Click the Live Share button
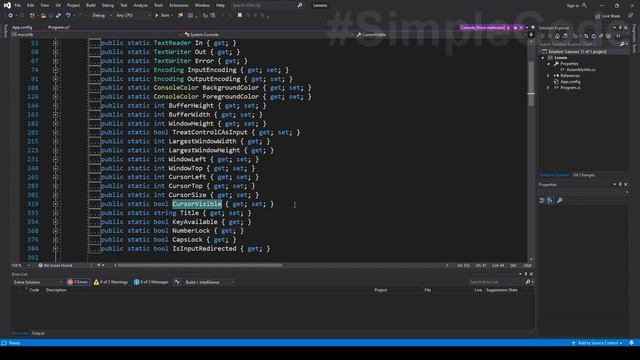Screen dimensions: 640x360 607,16
